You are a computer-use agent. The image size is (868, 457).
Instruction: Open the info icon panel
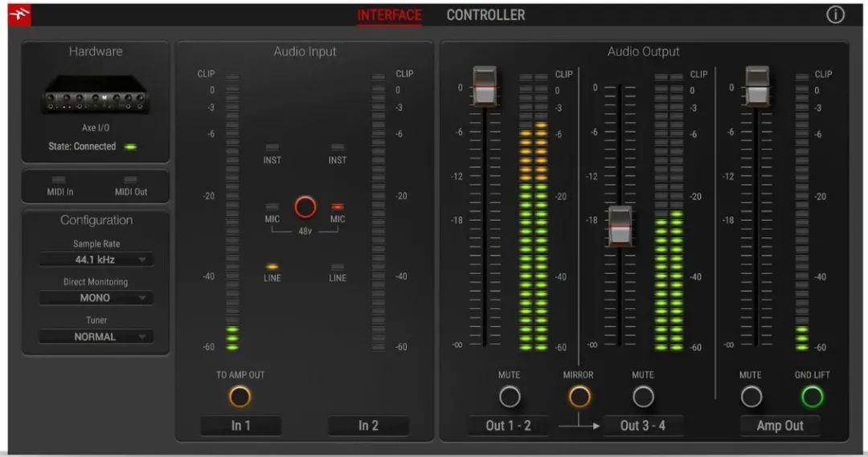835,15
